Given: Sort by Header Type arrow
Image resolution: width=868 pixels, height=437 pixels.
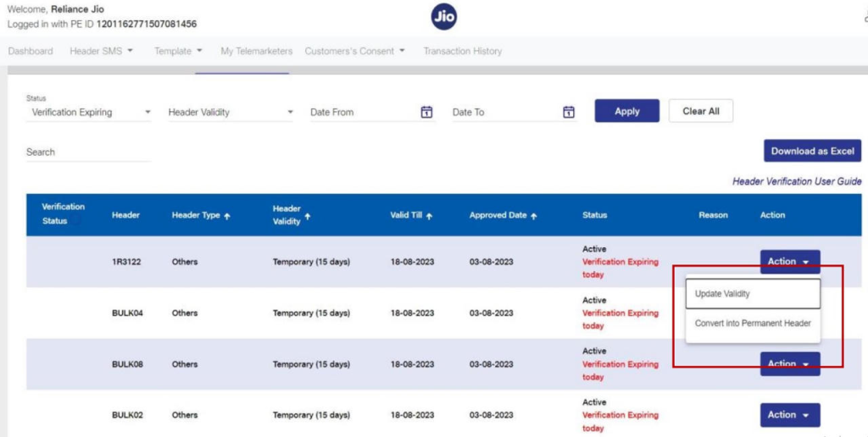Looking at the screenshot, I should 227,216.
